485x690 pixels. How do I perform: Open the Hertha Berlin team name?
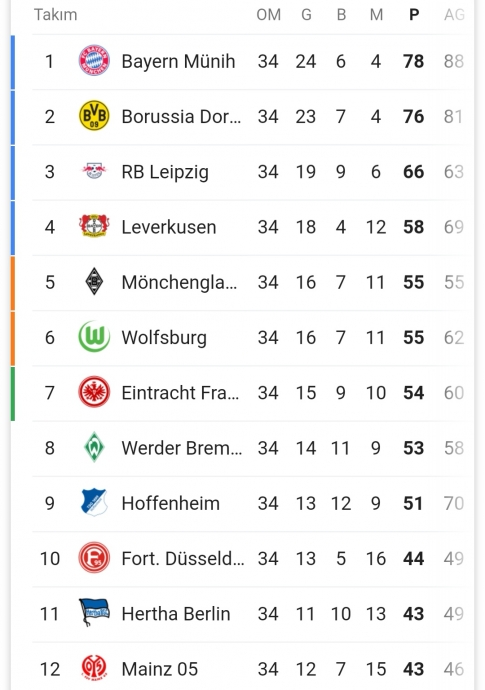tap(176, 614)
